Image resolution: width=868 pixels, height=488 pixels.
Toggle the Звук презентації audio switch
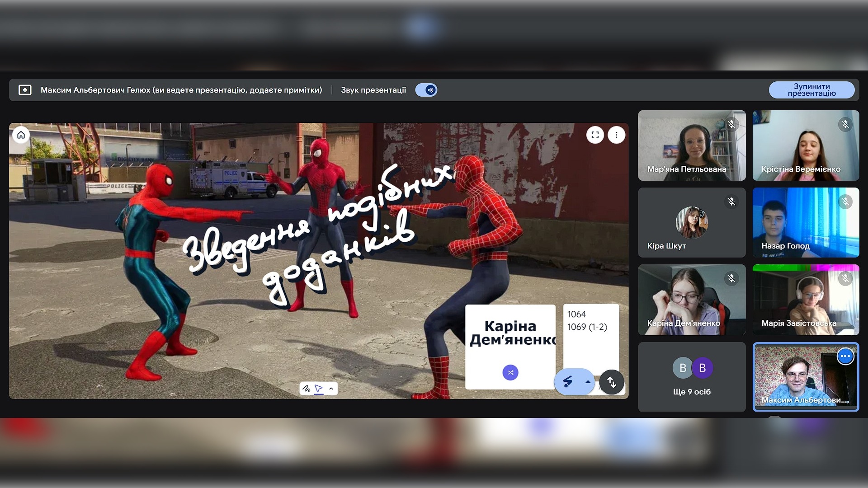(x=426, y=90)
